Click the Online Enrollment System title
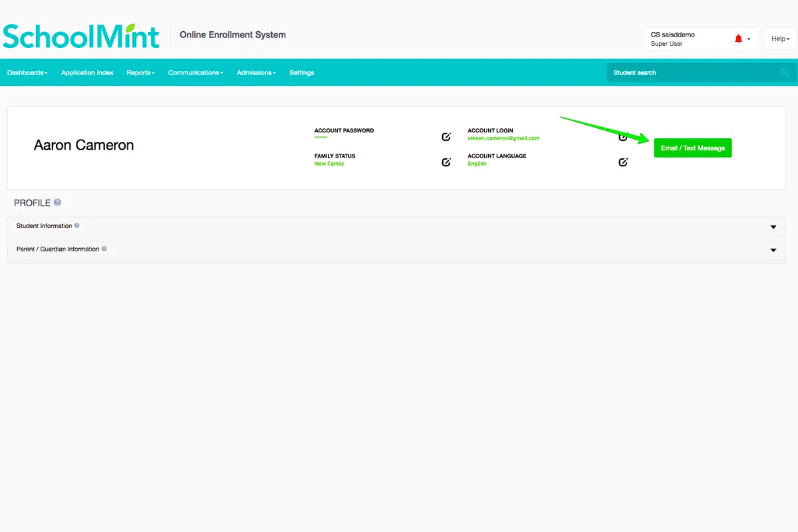The height and width of the screenshot is (532, 798). (x=233, y=35)
